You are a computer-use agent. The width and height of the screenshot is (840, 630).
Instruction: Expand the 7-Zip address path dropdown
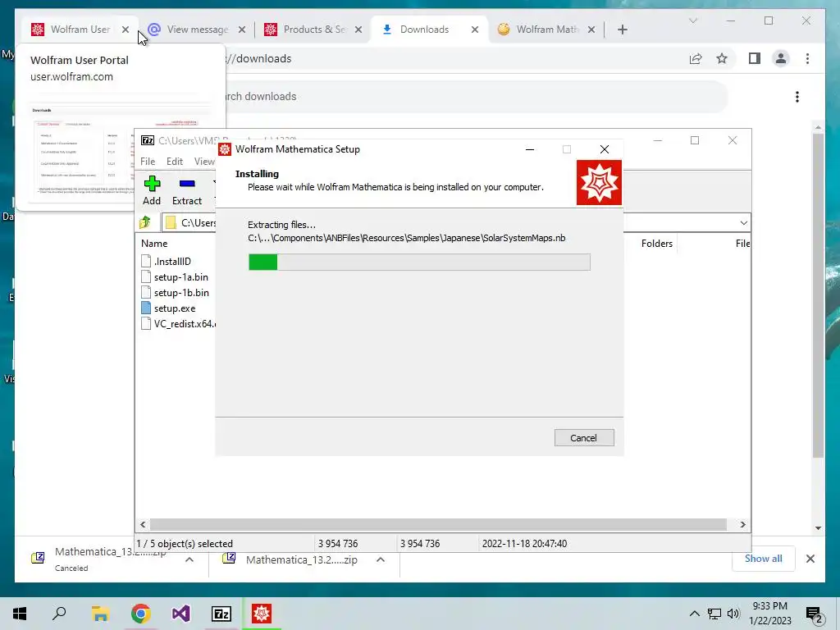743,222
